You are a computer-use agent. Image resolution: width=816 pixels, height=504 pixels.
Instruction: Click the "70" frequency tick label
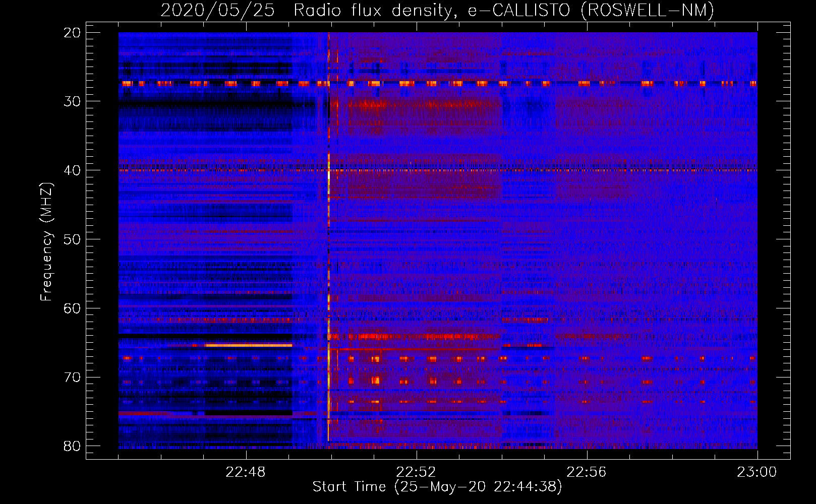pos(72,377)
